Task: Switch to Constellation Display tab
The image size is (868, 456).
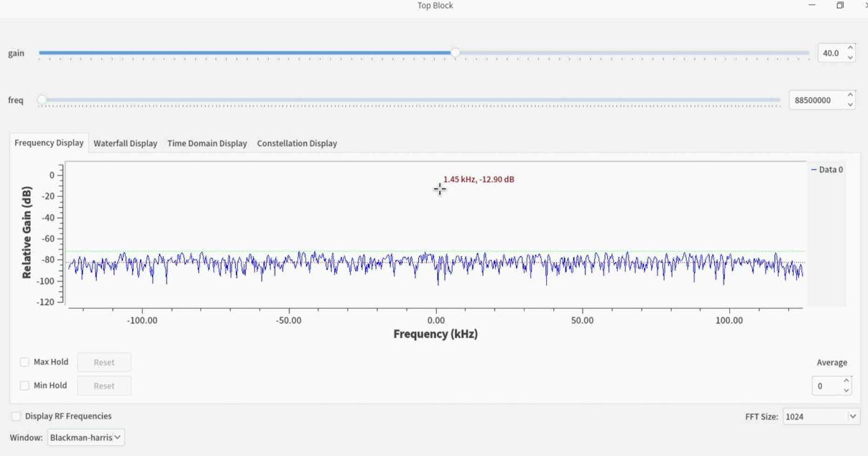Action: coord(297,143)
